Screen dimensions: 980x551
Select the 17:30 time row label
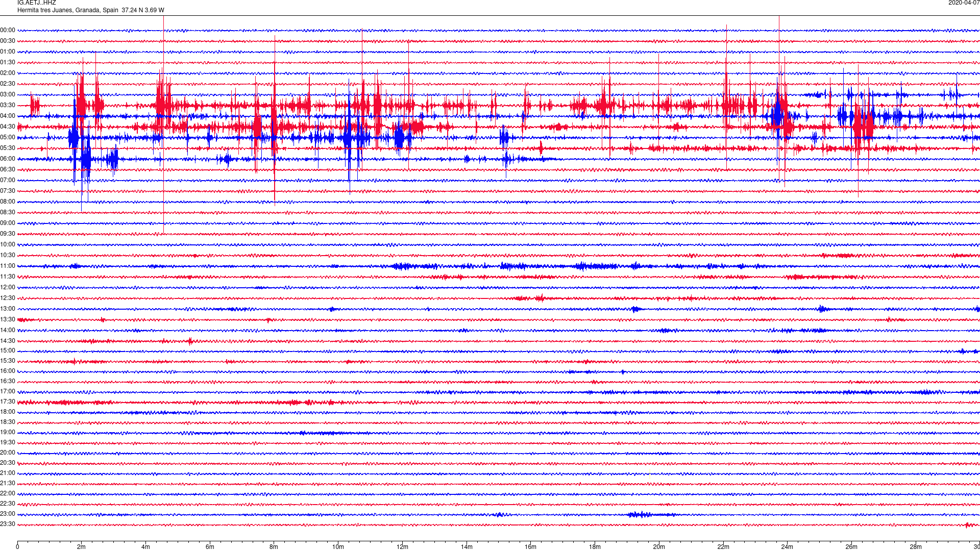click(x=8, y=402)
